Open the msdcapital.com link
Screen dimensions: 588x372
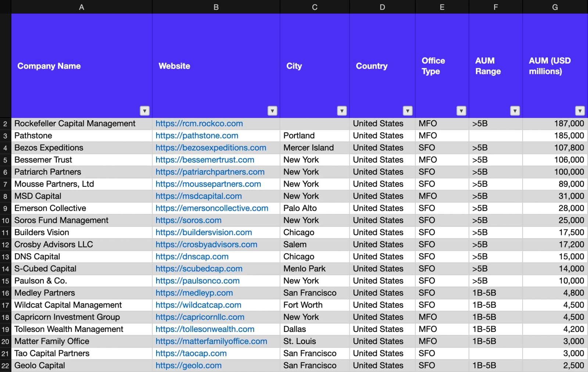pos(199,196)
